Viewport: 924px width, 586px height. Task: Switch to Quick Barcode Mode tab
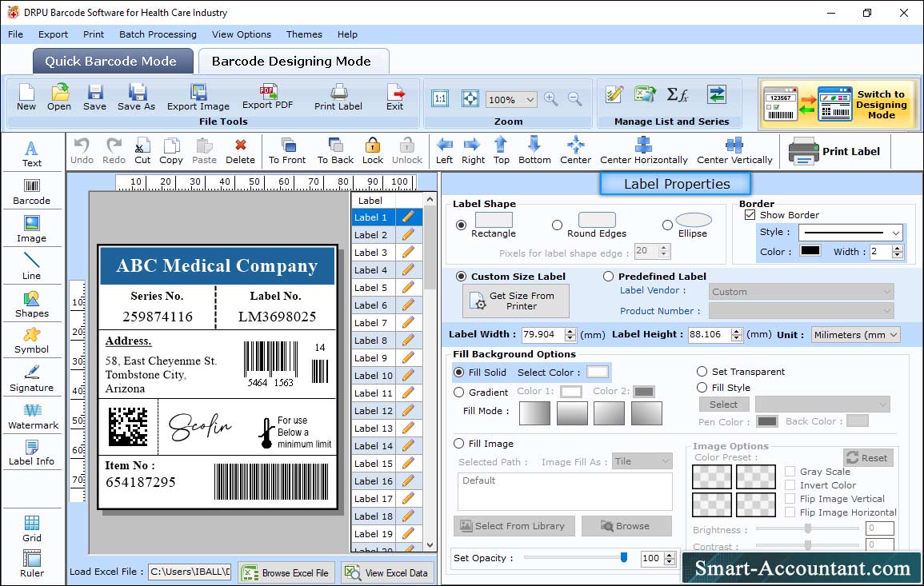[112, 62]
